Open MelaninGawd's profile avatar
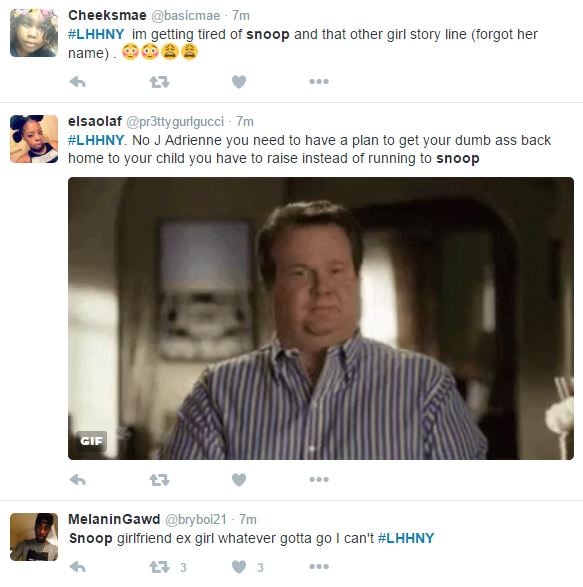 34,537
